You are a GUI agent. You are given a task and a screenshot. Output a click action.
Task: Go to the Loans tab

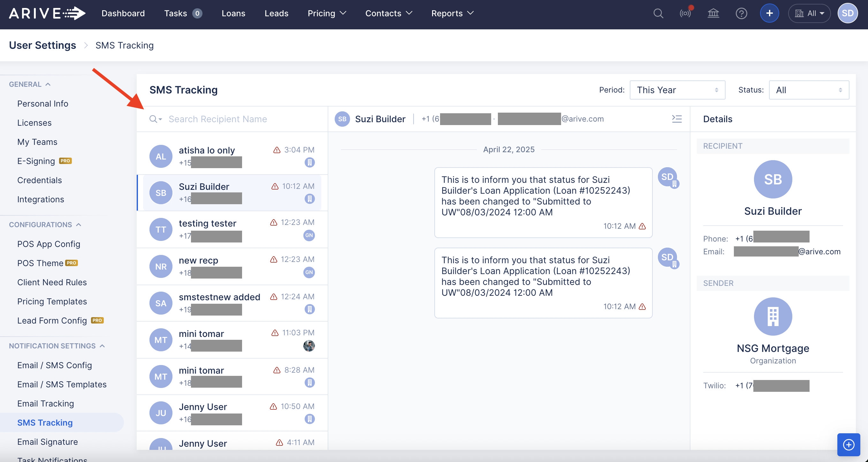233,13
